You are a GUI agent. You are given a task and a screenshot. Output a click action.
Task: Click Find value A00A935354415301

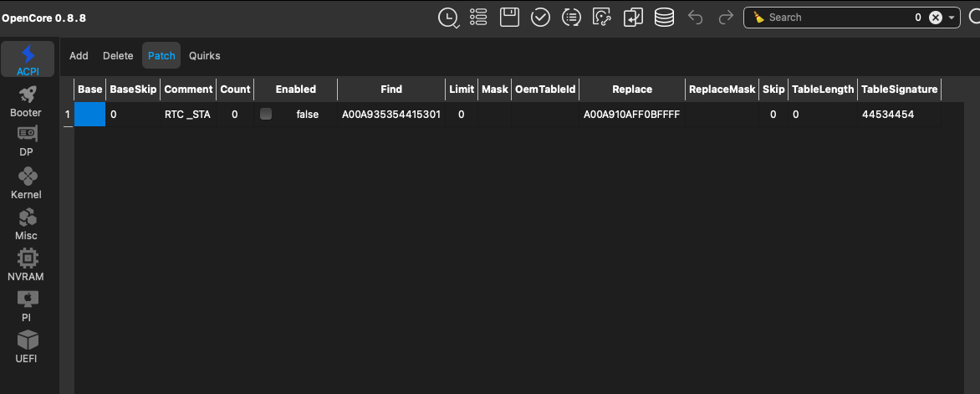[x=391, y=115]
